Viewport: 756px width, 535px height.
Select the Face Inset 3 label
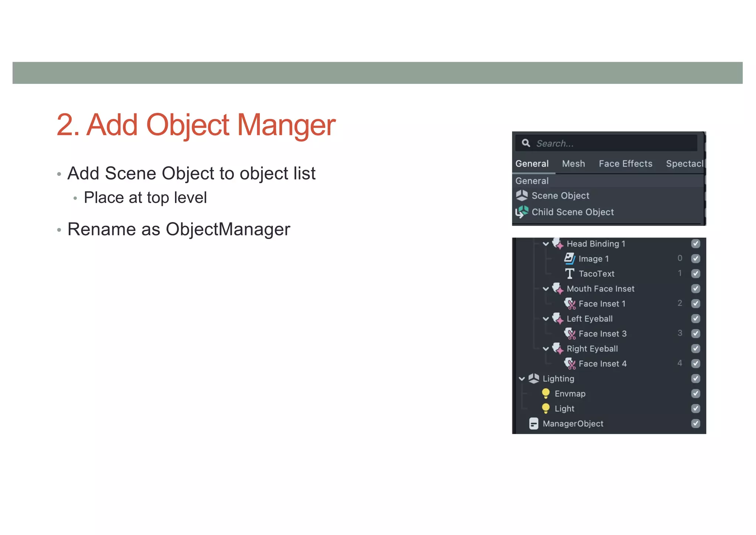tap(602, 334)
